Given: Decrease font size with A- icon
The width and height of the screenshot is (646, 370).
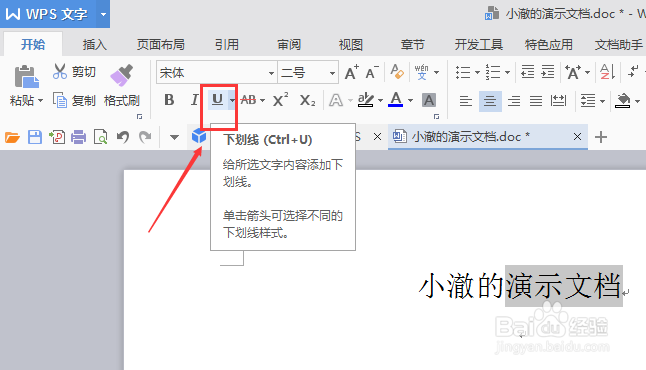Looking at the screenshot, I should click(372, 72).
